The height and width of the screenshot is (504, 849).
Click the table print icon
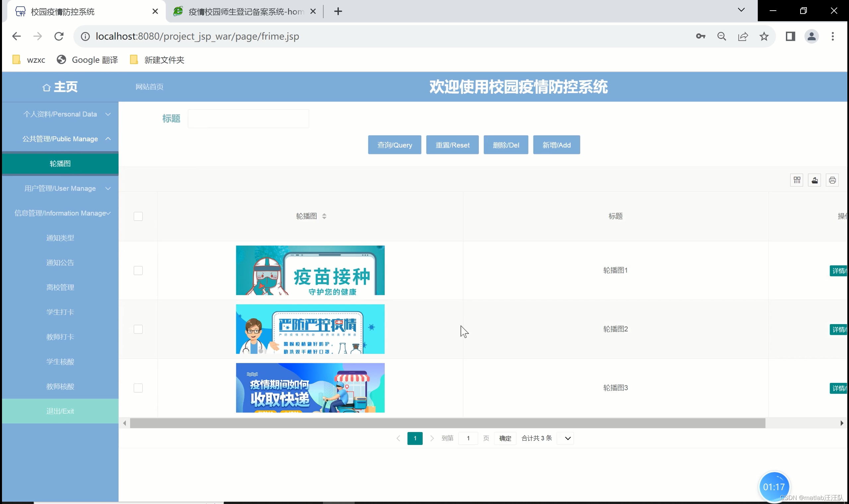click(x=832, y=180)
